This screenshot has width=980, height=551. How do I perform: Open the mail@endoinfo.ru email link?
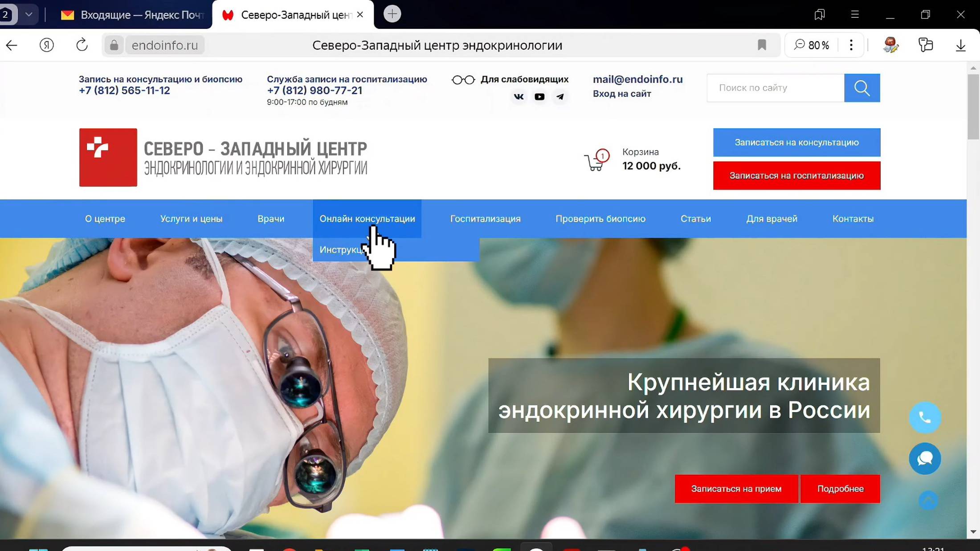click(x=638, y=79)
